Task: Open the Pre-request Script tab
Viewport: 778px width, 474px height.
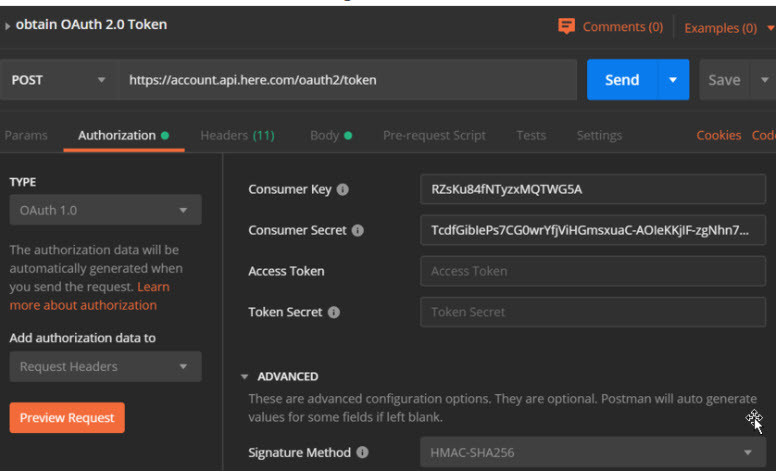Action: (x=434, y=135)
